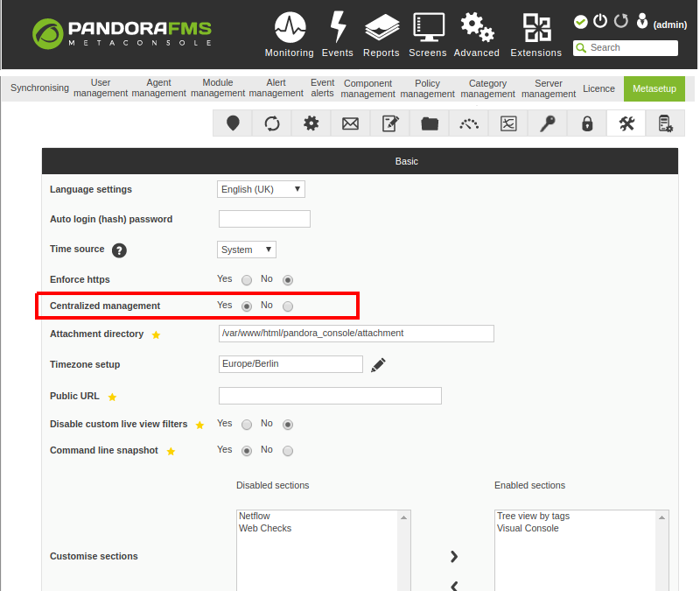Click the Timezone setup Europe/Berlin field
The width and height of the screenshot is (700, 591).
tap(290, 364)
